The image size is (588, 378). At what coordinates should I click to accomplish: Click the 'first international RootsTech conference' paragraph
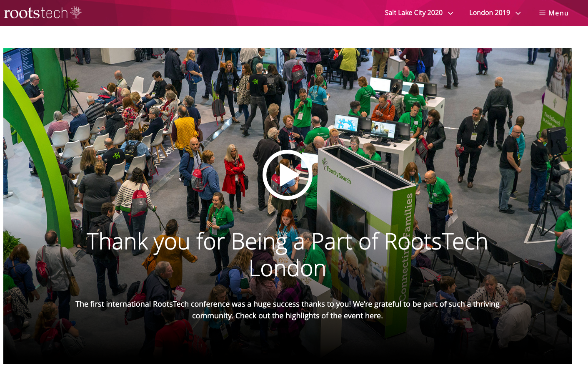288,310
